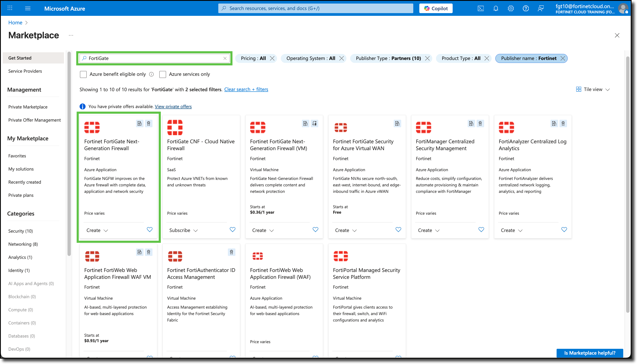
Task: Open the Cloud Shell terminal icon
Action: coord(481,8)
